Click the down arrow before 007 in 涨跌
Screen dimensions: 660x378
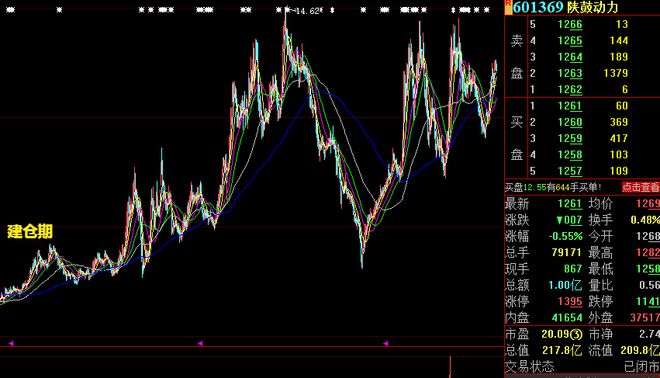coord(559,220)
